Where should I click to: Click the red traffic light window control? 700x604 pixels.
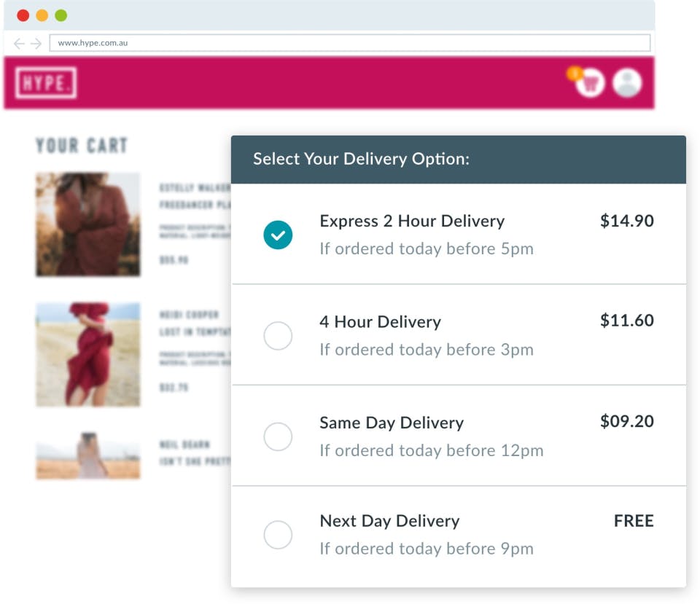[23, 14]
